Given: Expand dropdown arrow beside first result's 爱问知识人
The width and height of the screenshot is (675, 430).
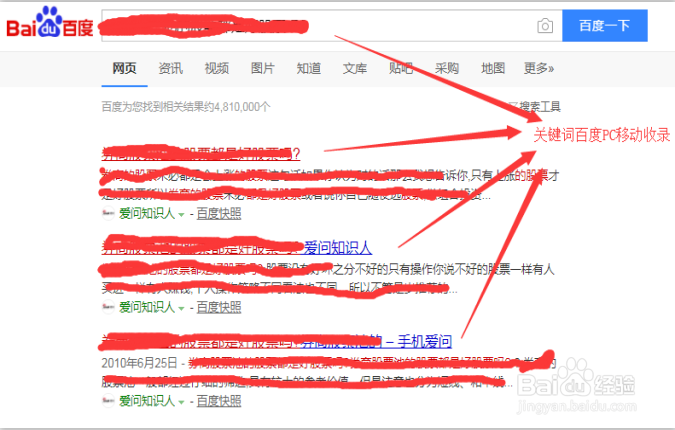Looking at the screenshot, I should (181, 214).
